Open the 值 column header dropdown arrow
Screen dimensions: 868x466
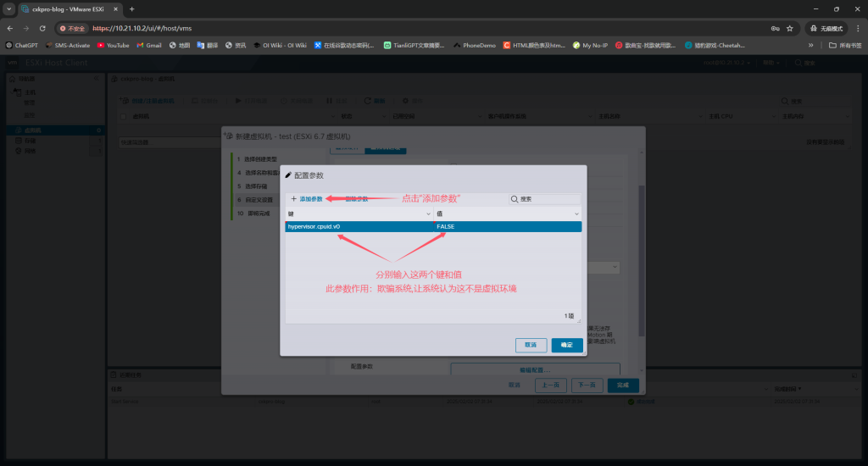[576, 214]
